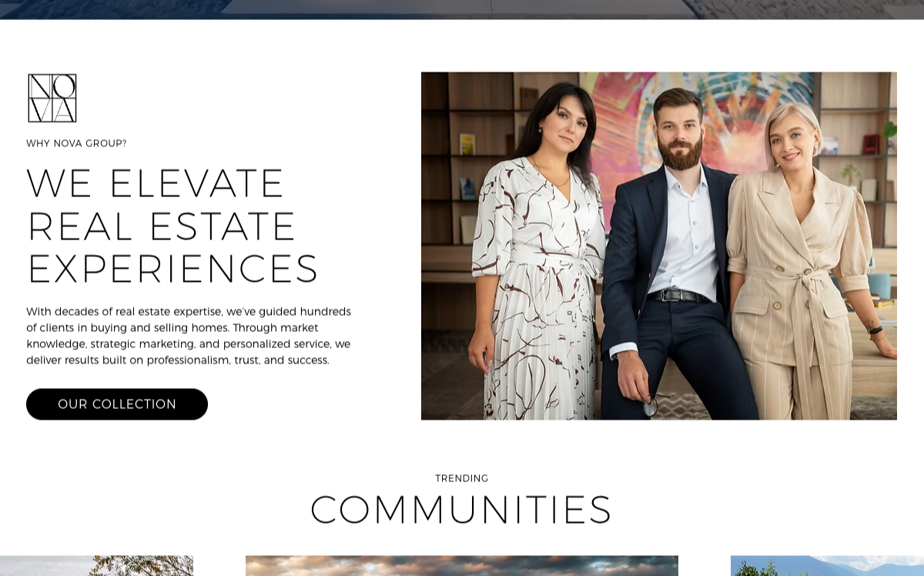Click the woman in white patterned dress
924x576 pixels.
pos(539,254)
